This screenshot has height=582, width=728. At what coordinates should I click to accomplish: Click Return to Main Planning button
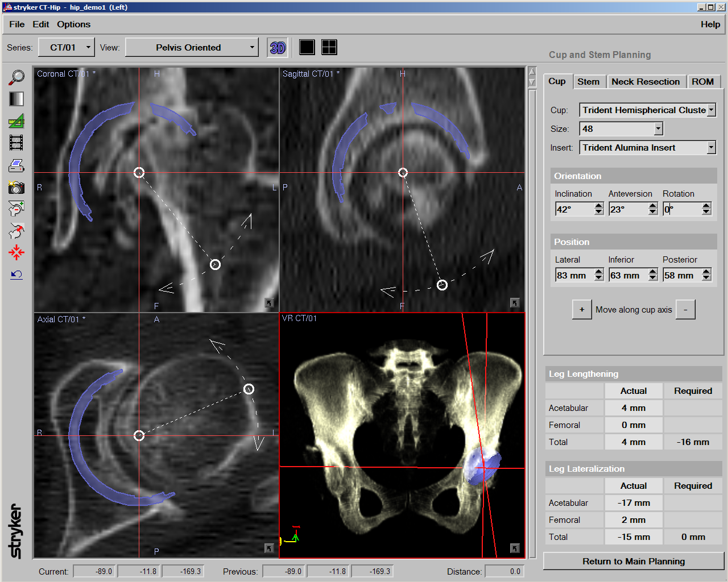[x=634, y=561]
